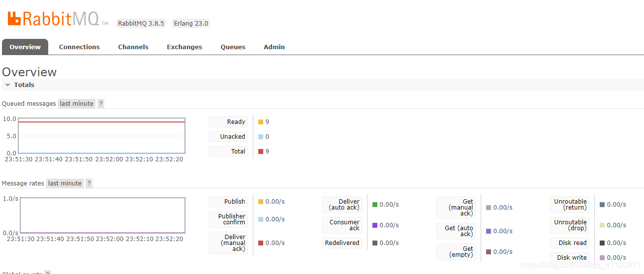Go to the Queues tab

233,47
